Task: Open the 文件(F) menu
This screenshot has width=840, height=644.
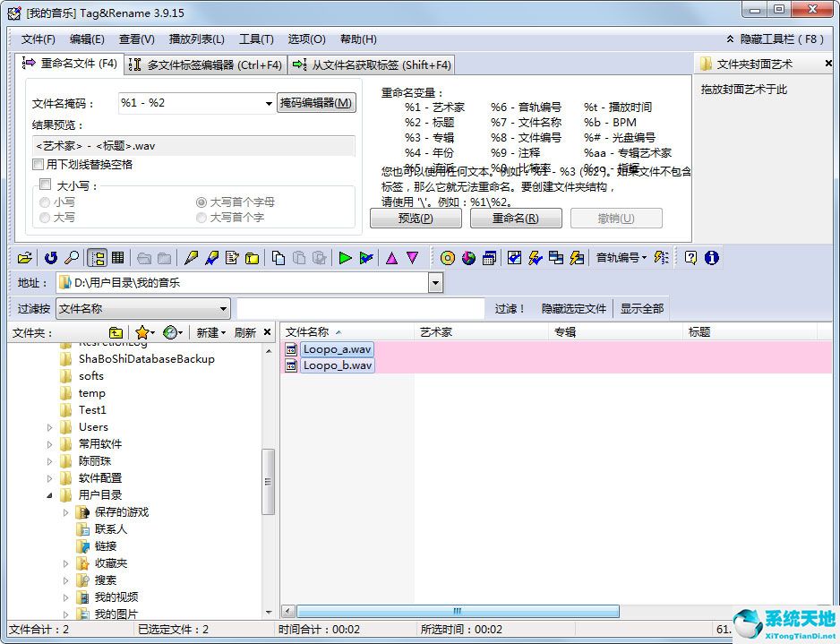Action: click(x=38, y=39)
